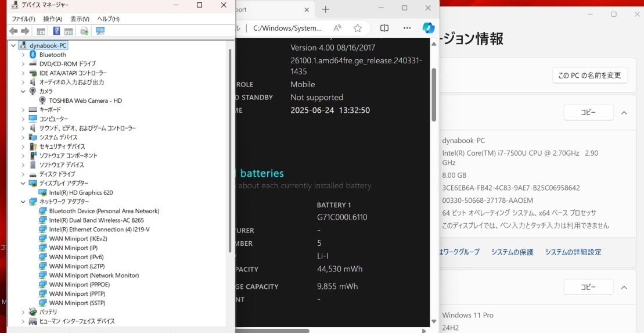
Task: Open a new tab in Edge
Action: pyautogui.click(x=325, y=9)
